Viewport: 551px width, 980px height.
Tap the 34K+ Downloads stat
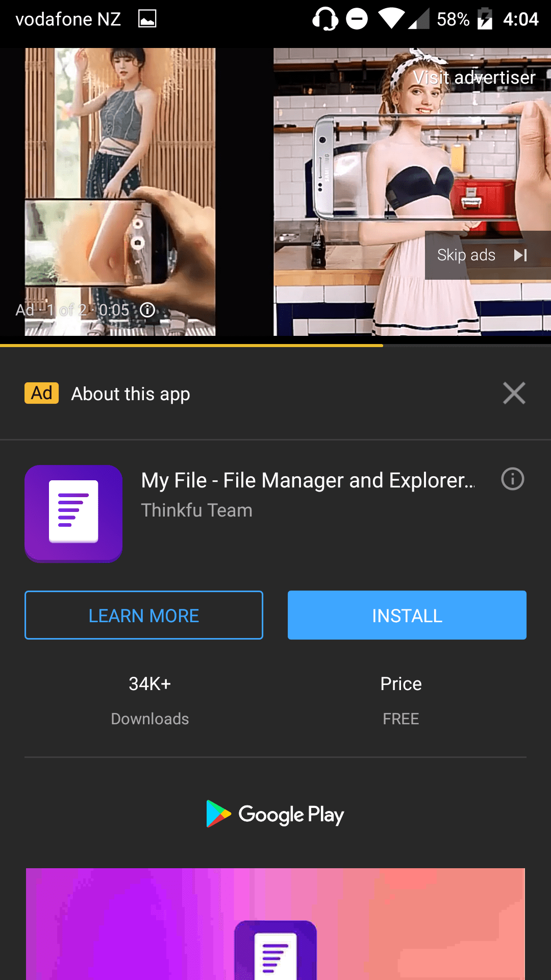150,700
